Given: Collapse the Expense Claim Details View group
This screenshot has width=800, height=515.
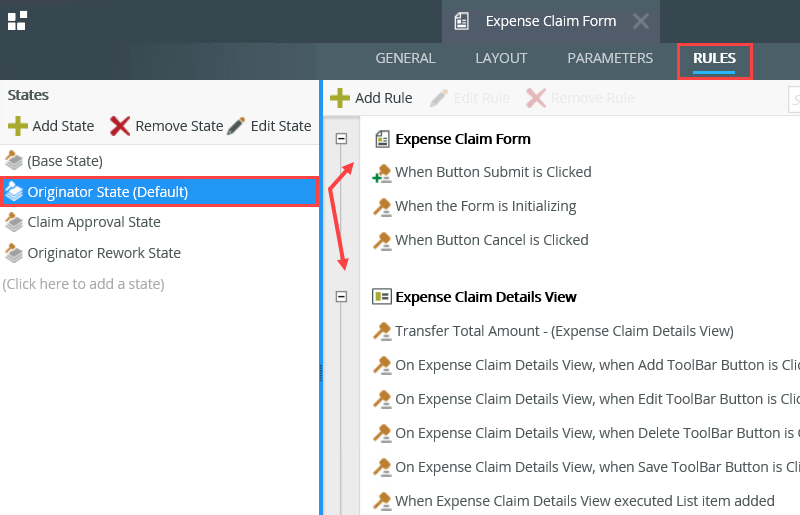Looking at the screenshot, I should [x=341, y=297].
